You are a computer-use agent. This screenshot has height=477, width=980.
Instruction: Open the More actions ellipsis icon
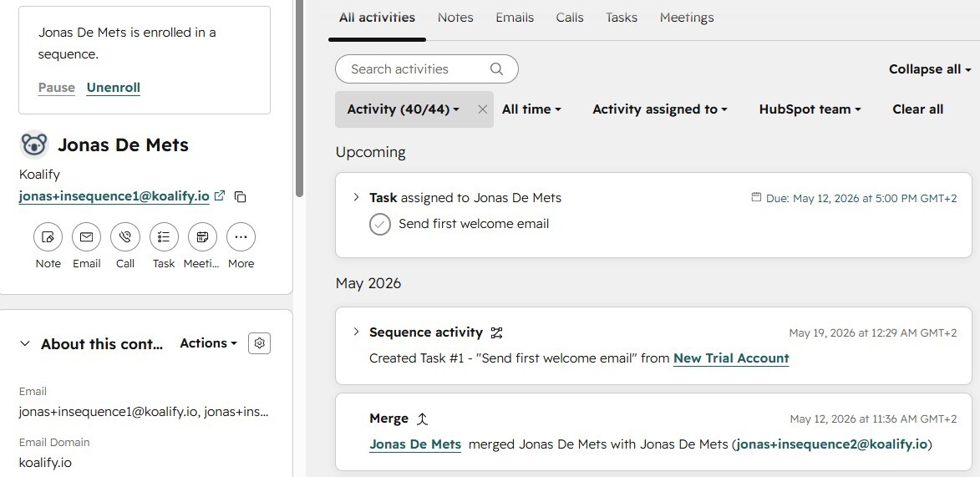coord(241,237)
